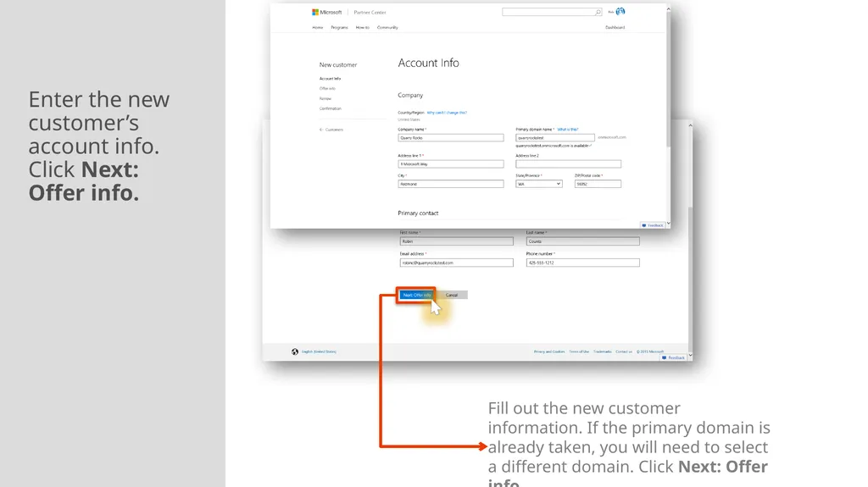The height and width of the screenshot is (487, 868).
Task: Click the 'New customer' sidebar heading
Action: [338, 64]
